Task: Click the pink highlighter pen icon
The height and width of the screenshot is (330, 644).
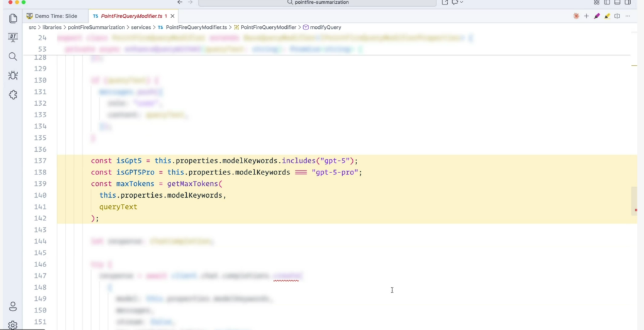Action: (597, 16)
